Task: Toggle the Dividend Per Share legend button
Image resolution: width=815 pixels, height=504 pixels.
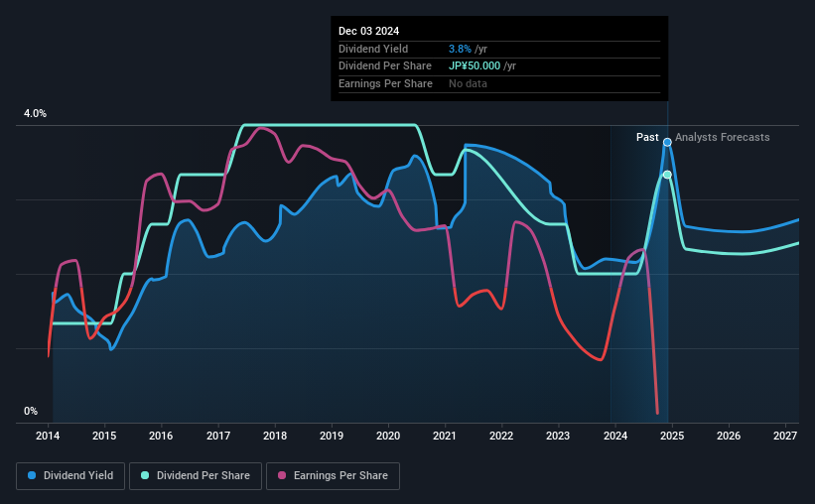Action: 196,476
